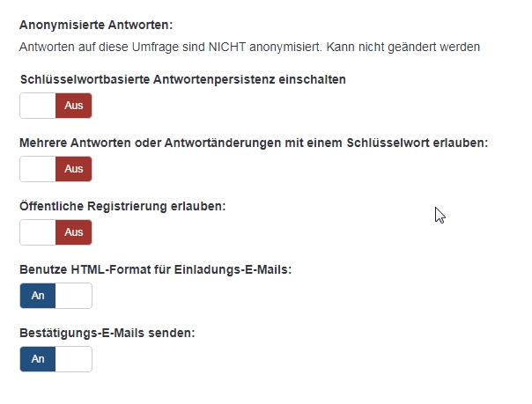Toggle the Mehrere Antworten oder Antwortänderungen switch

coord(55,169)
